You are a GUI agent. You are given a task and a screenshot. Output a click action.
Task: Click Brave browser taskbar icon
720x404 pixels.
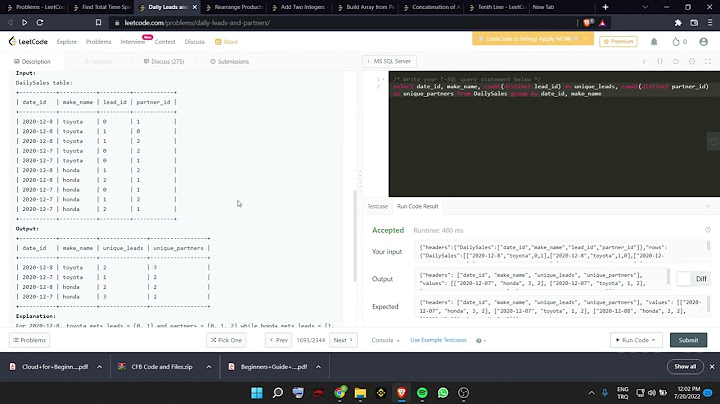(401, 393)
